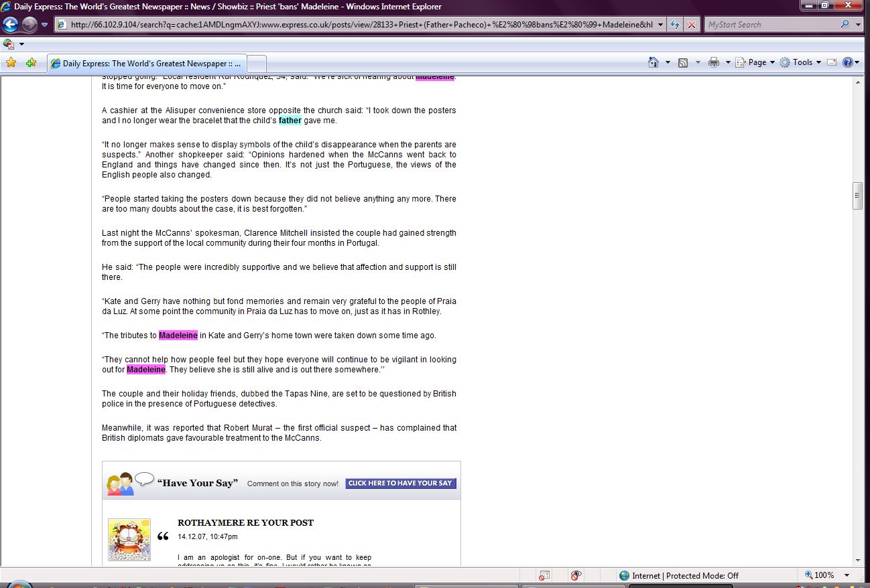Image resolution: width=870 pixels, height=588 pixels.
Task: Click the Back navigation arrow
Action: [10, 25]
